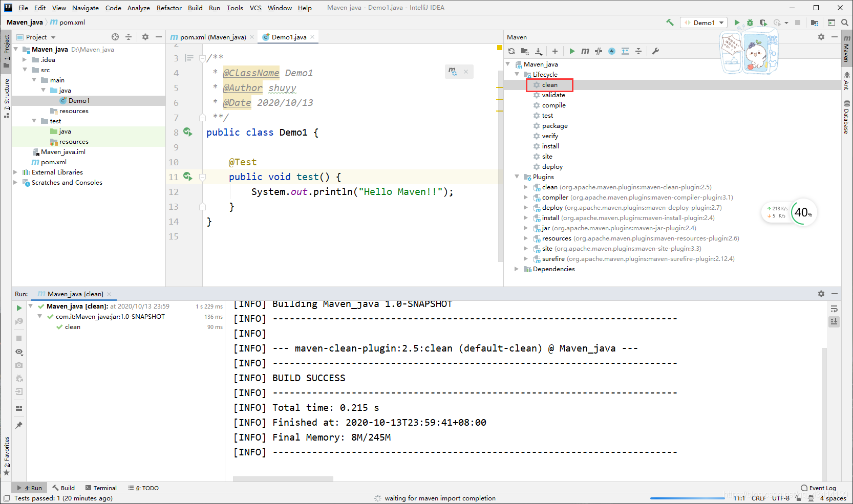Open the Event Log
Screen dimensions: 853x504
point(818,488)
